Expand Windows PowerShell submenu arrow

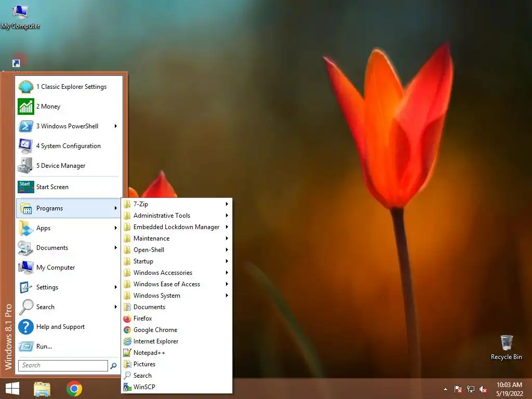tap(116, 126)
